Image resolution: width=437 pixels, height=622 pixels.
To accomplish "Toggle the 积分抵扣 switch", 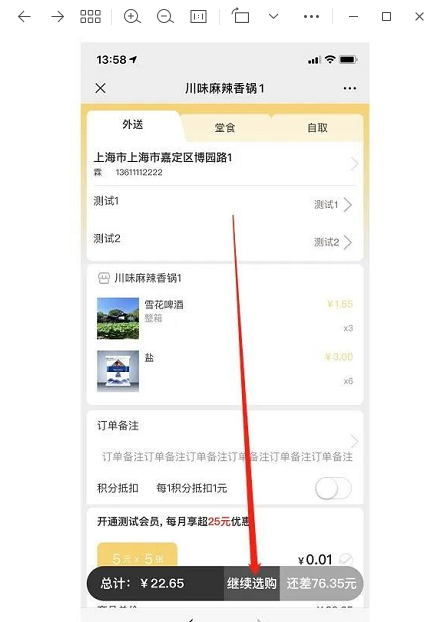I will click(333, 488).
